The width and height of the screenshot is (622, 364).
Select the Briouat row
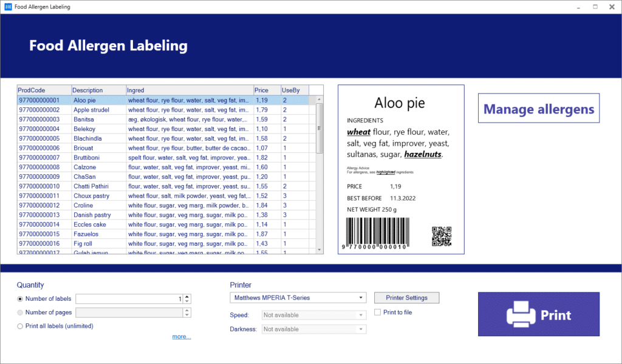pyautogui.click(x=163, y=148)
